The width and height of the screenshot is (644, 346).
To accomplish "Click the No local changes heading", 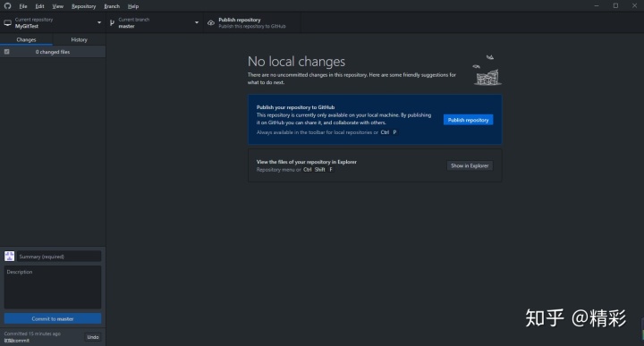I will (x=296, y=62).
